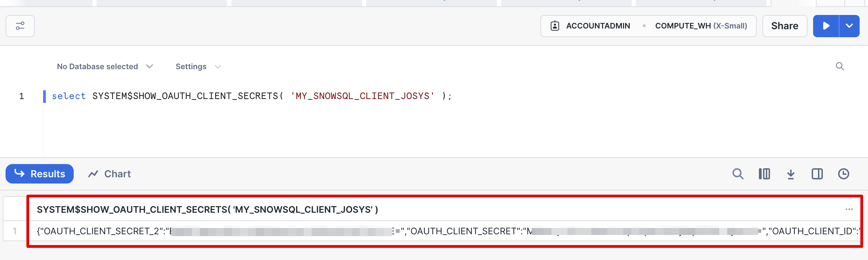The height and width of the screenshot is (260, 868).
Task: Open query history clock icon
Action: click(x=843, y=174)
